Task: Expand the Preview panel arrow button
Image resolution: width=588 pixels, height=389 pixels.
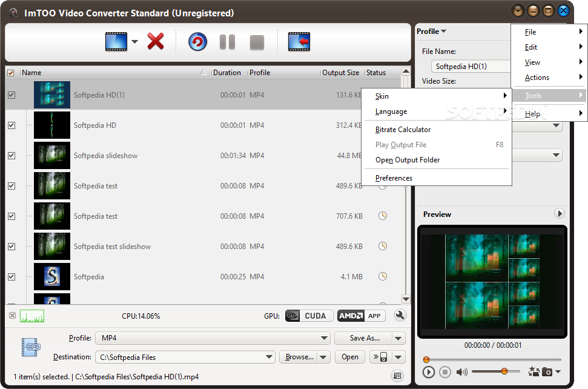Action: tap(560, 213)
